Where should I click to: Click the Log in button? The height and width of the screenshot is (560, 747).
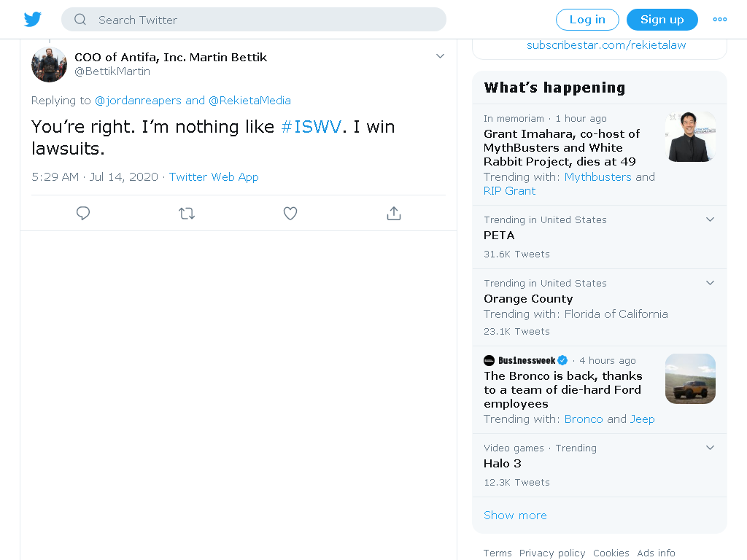[587, 20]
